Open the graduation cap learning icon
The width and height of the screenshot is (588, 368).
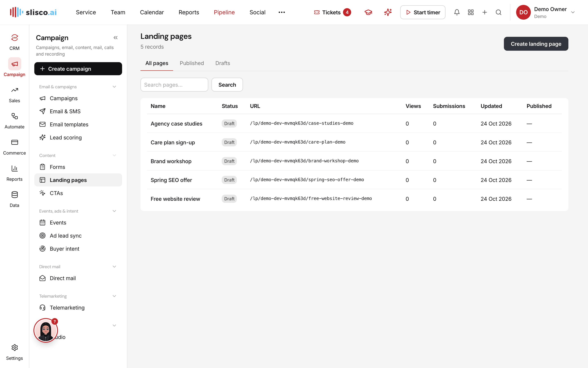click(368, 12)
